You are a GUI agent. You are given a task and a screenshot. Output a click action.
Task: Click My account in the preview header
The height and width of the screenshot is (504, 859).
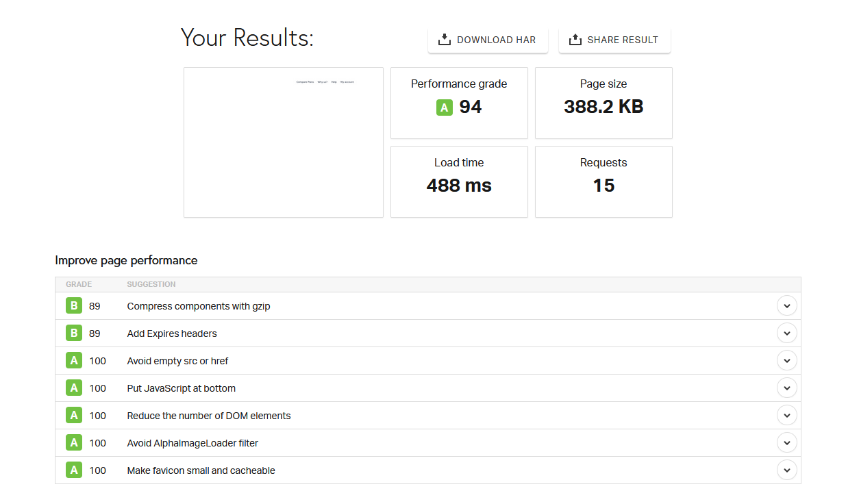[347, 81]
